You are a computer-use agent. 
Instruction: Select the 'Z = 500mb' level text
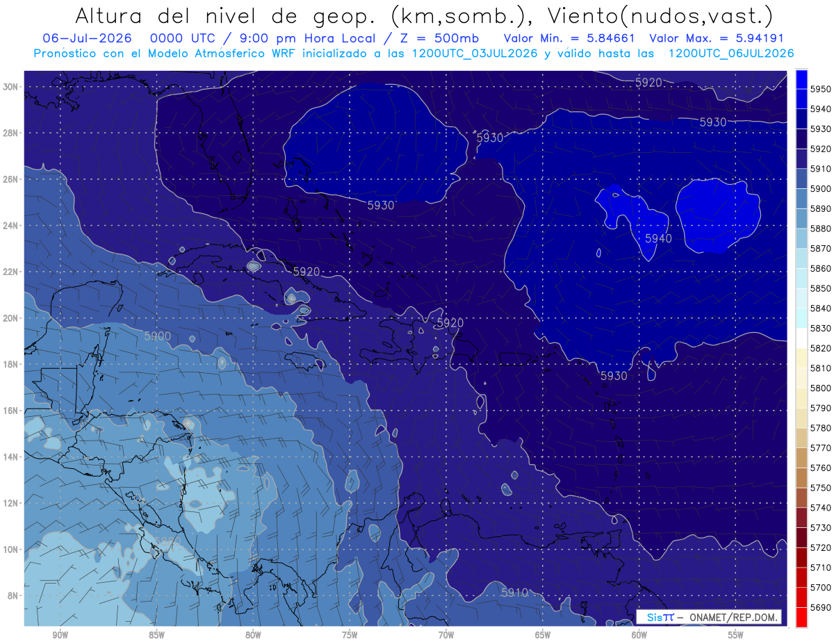441,38
